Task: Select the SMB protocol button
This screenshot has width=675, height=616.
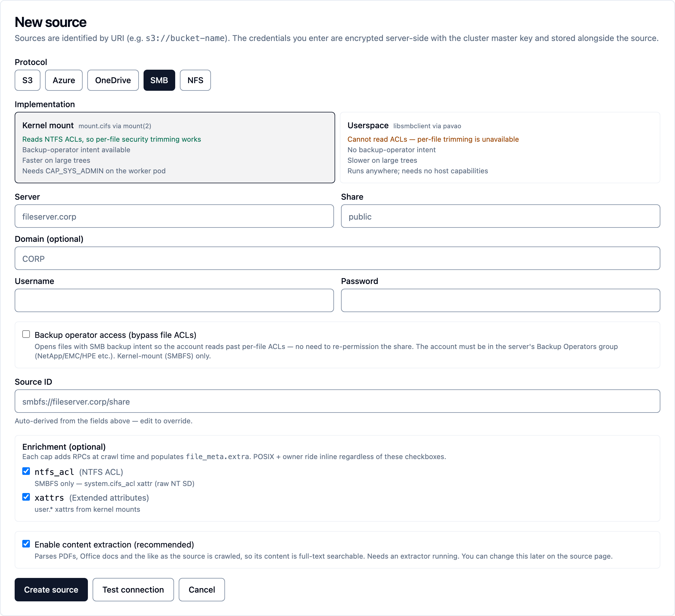Action: point(159,80)
